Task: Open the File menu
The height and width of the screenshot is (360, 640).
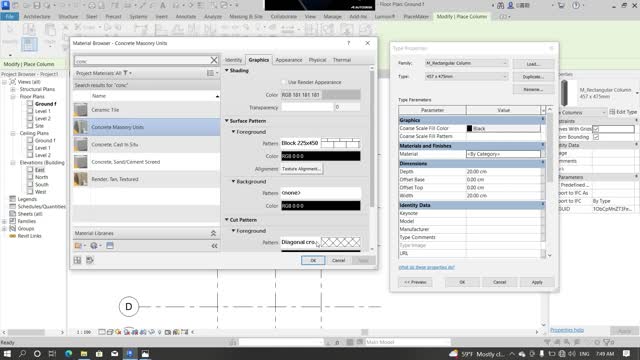Action: [9, 17]
